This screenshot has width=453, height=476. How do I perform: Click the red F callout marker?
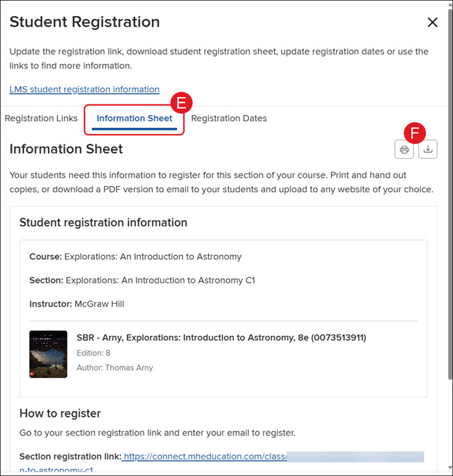point(415,133)
